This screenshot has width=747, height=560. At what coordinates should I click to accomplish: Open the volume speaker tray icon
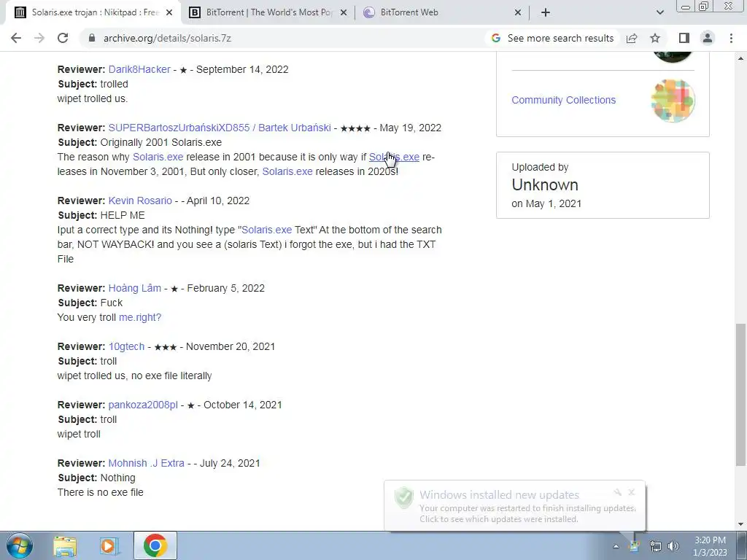pyautogui.click(x=673, y=546)
